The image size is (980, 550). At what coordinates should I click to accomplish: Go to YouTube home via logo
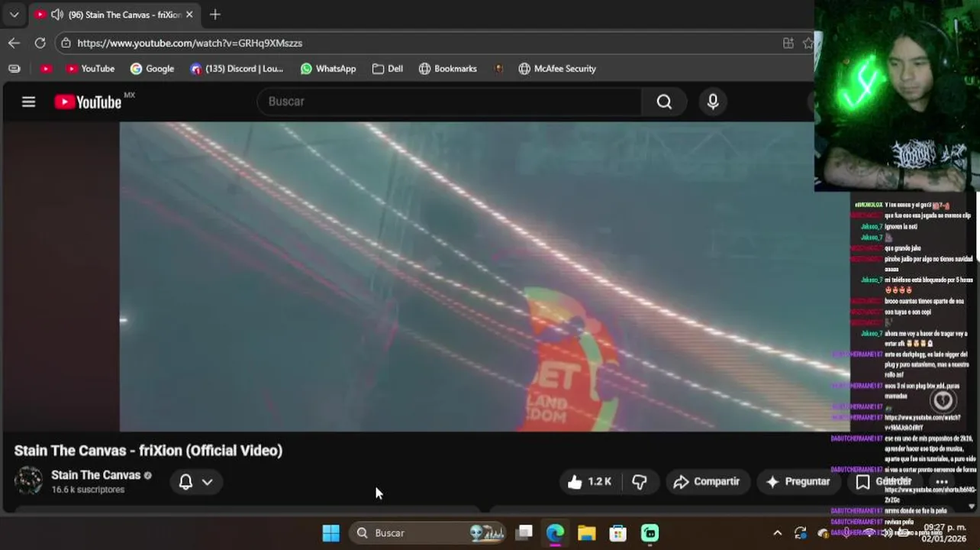click(x=88, y=102)
